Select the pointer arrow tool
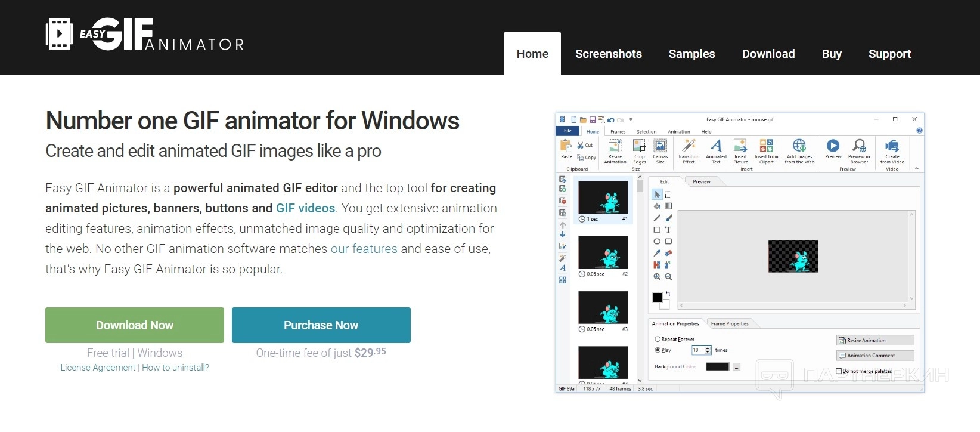Image resolution: width=980 pixels, height=432 pixels. 657,195
